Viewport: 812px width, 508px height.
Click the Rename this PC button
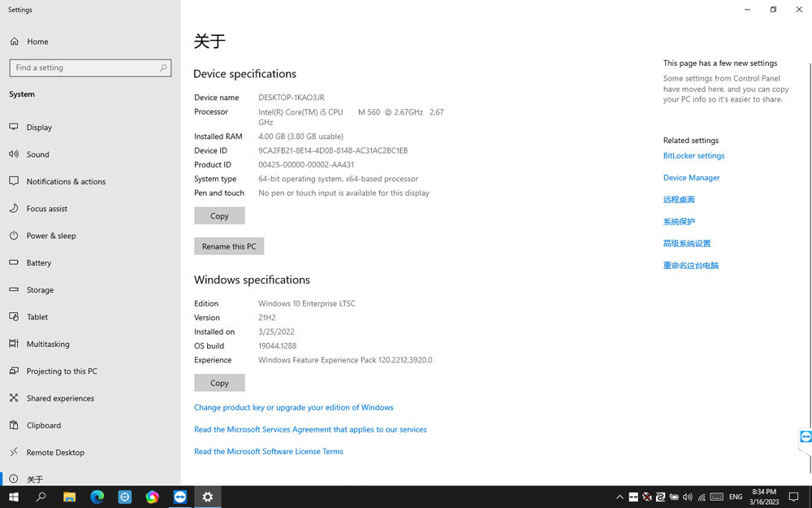[x=228, y=246]
